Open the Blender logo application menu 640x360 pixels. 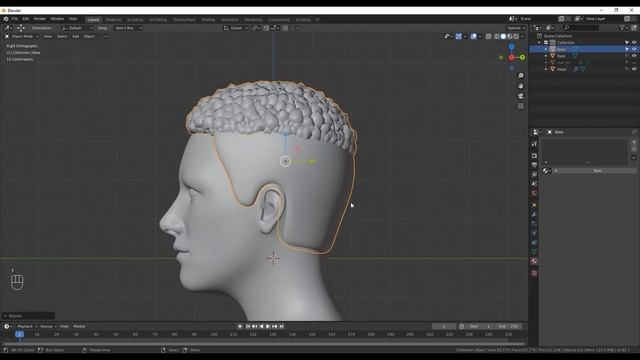6,19
